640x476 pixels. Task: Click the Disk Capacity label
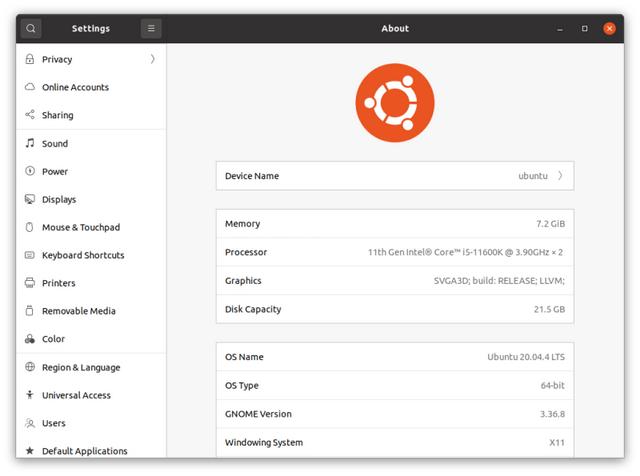pos(253,309)
